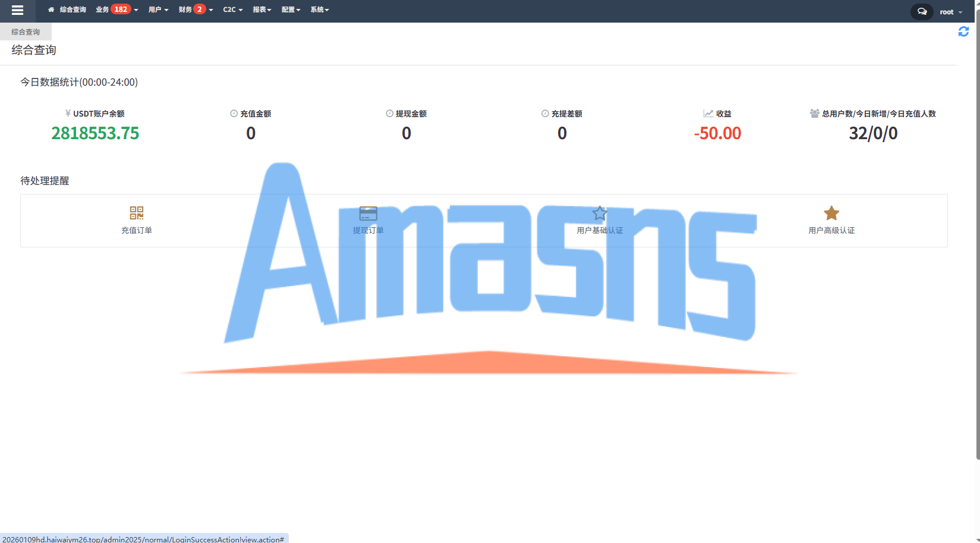Click the blue refresh icon

[963, 32]
